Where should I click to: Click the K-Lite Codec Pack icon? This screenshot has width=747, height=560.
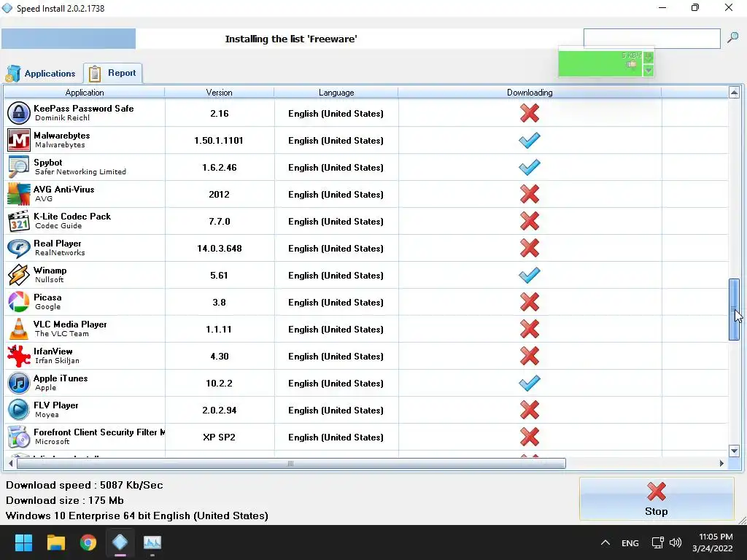[18, 222]
